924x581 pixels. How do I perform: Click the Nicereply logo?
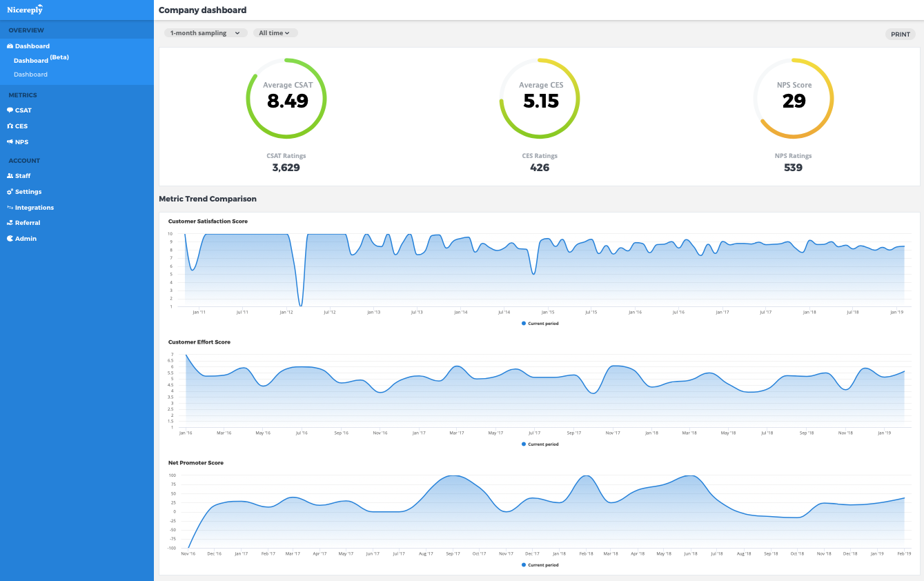(x=25, y=9)
